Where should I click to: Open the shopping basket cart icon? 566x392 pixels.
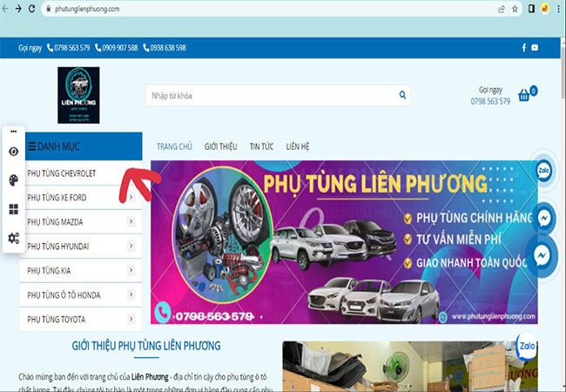click(x=523, y=95)
